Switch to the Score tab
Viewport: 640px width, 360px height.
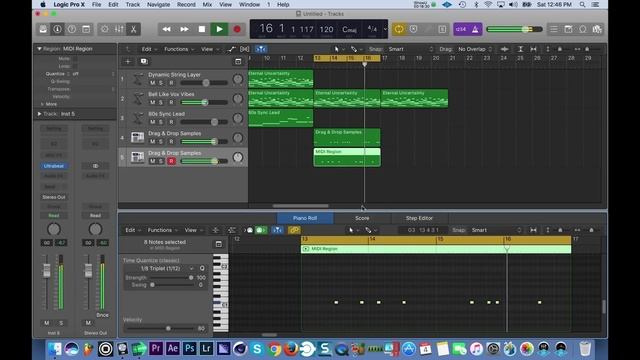click(x=362, y=218)
